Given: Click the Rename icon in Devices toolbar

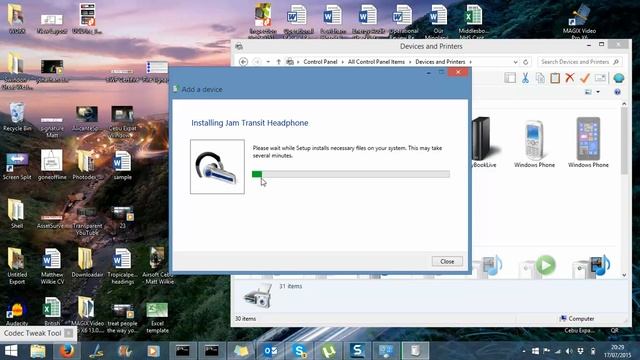Looking at the screenshot, I should tap(600, 78).
